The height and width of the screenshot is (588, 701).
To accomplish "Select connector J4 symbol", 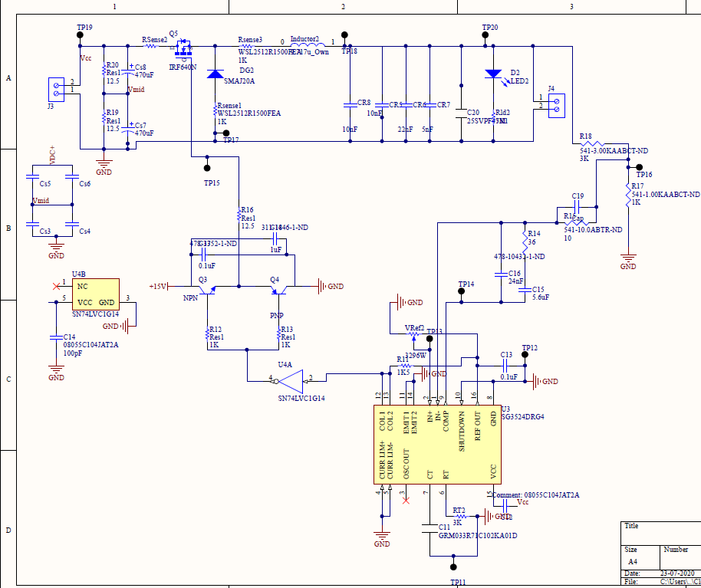I will [x=555, y=106].
